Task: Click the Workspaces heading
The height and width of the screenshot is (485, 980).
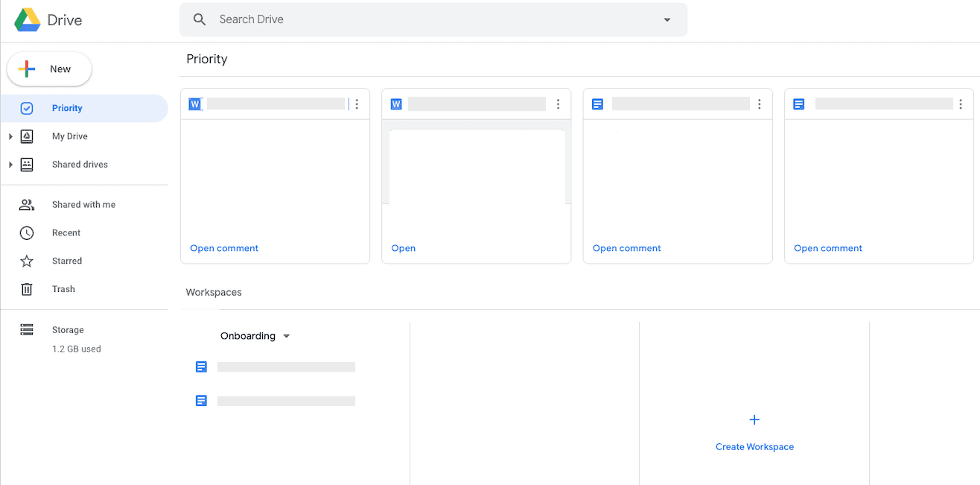Action: click(x=214, y=292)
